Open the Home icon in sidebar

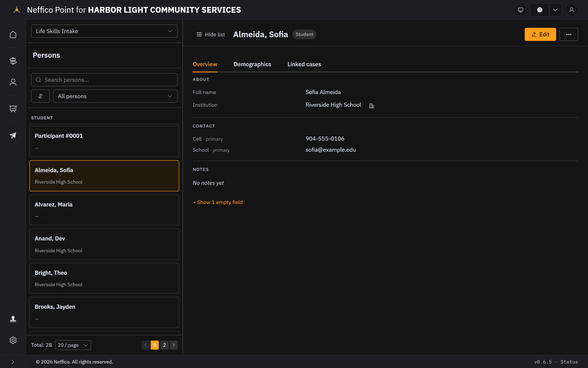[x=13, y=34]
